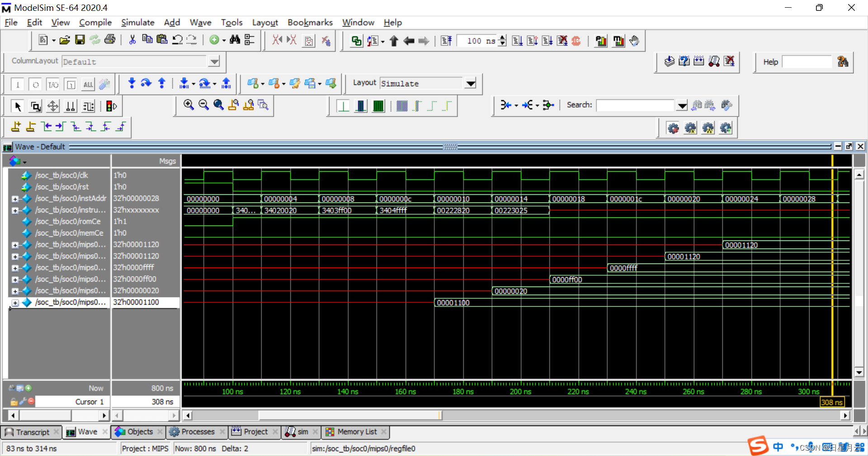Viewport: 868px width, 456px height.
Task: Click the Run simulation icon
Action: pos(518,41)
